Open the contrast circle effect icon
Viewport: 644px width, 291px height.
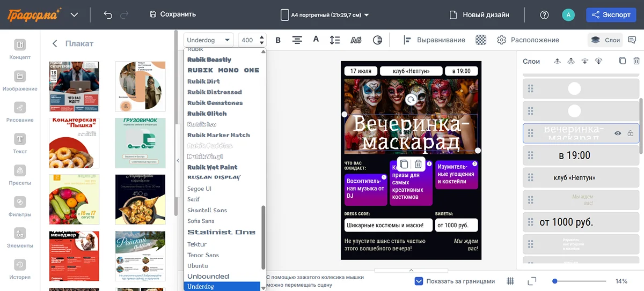(x=377, y=40)
